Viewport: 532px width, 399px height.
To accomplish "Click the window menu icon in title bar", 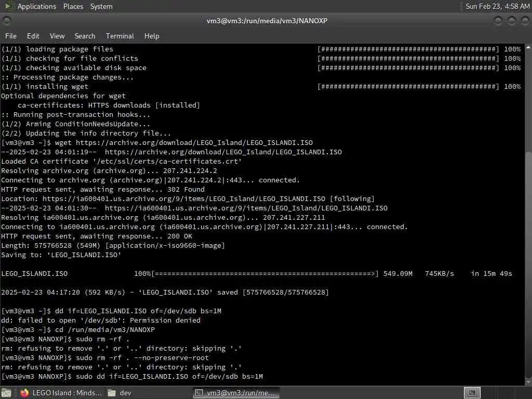I will tap(6, 21).
